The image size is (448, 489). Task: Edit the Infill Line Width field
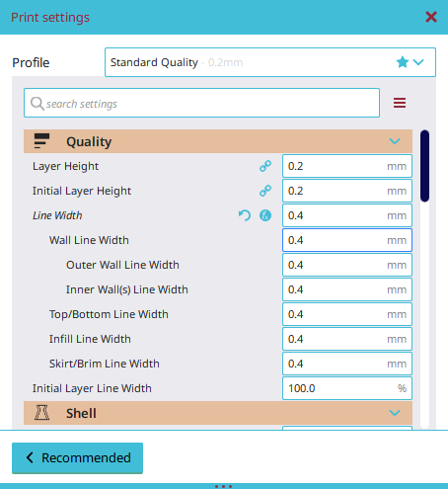coord(347,339)
